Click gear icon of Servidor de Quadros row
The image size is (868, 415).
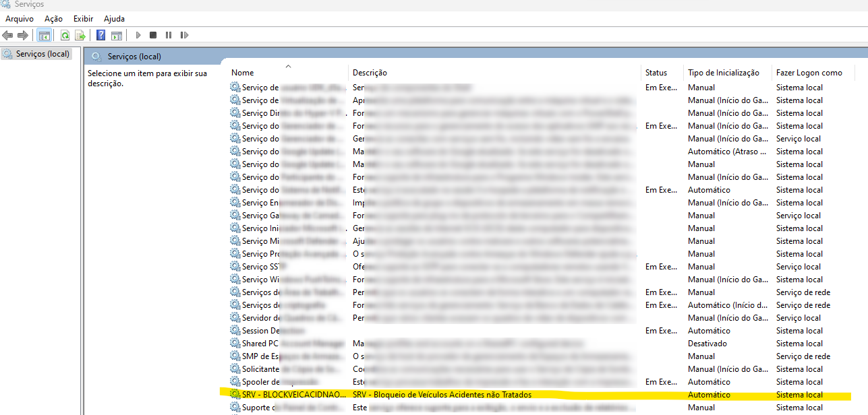click(x=235, y=318)
